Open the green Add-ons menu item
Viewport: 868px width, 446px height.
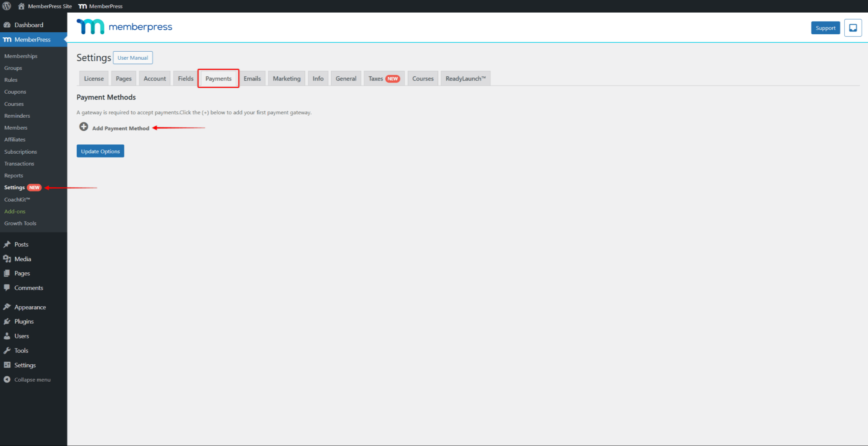pyautogui.click(x=15, y=211)
